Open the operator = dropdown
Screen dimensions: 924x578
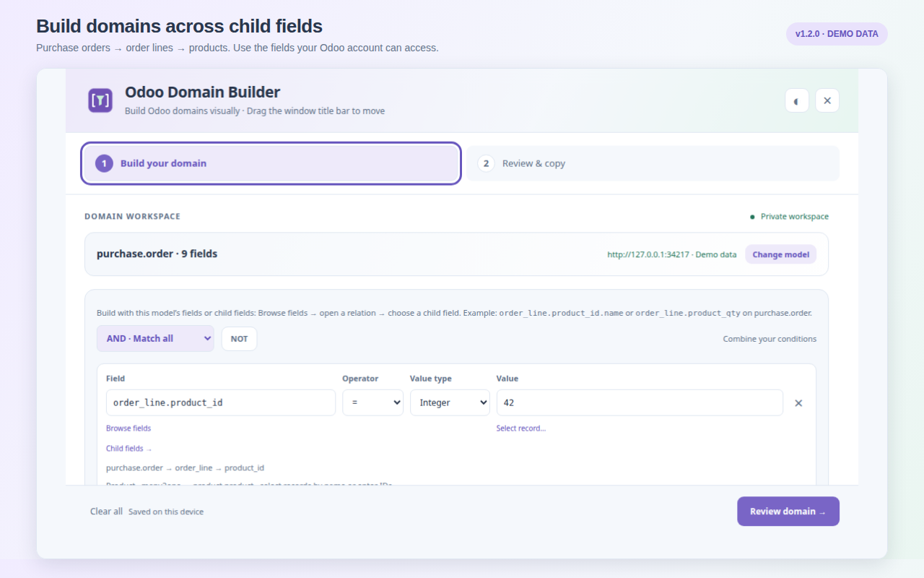coord(372,402)
